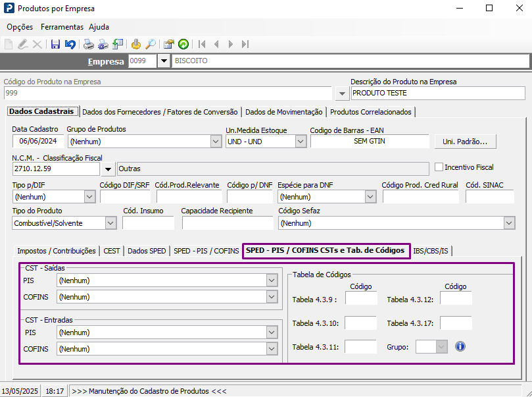Select the Dados Cadastrais tab
532x397 pixels.
point(41,111)
